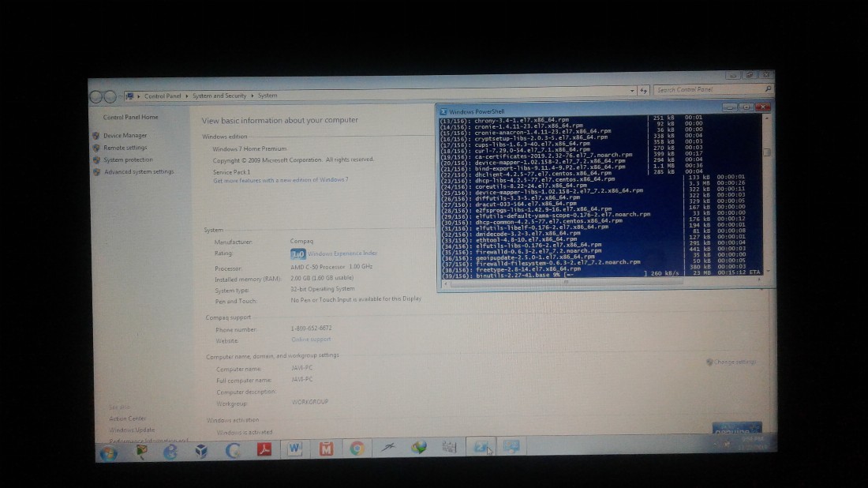
Task: Open Adobe Reader from the taskbar
Action: 264,449
